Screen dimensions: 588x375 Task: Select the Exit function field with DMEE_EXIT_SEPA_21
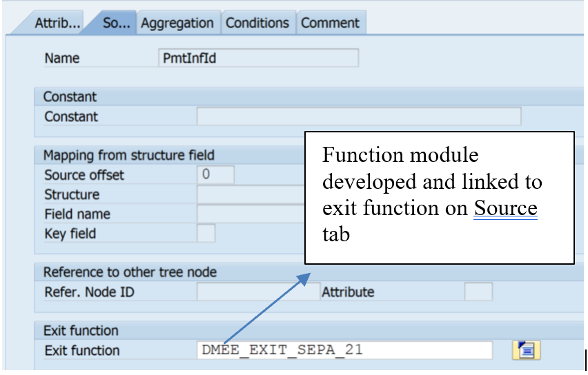click(x=344, y=350)
